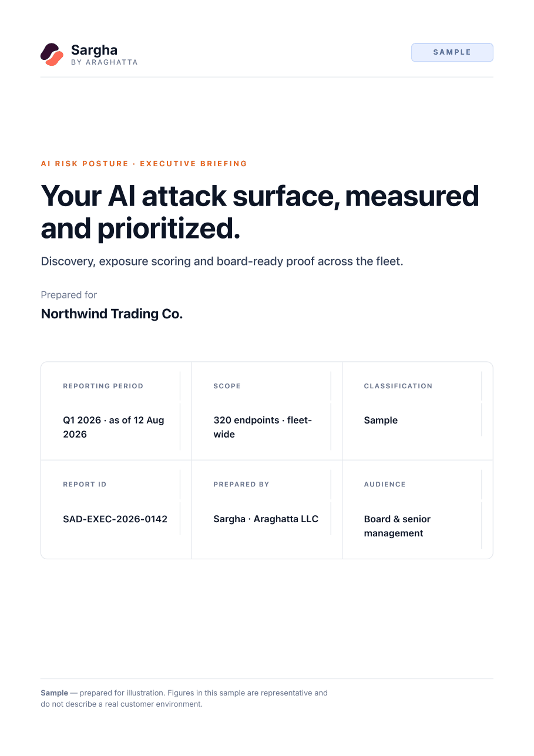This screenshot has width=534, height=756.
Task: Click the REPORTING PERIOD cell header
Action: [103, 386]
